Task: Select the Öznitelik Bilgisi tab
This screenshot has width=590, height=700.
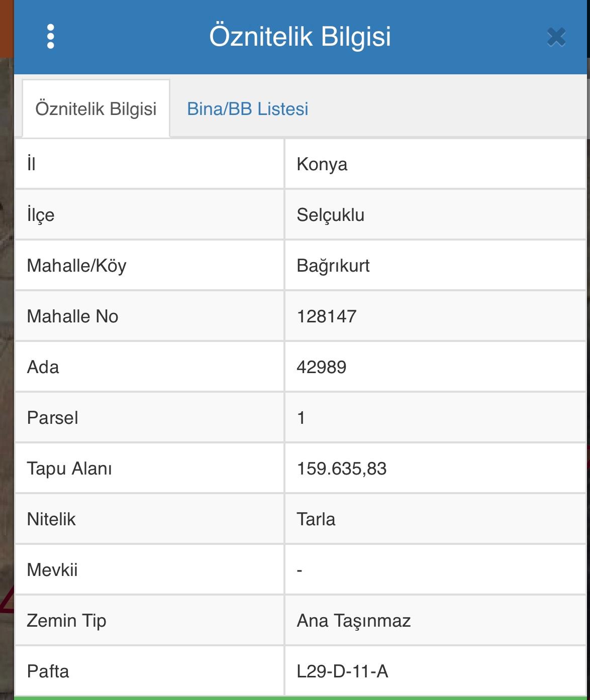Action: (x=96, y=109)
